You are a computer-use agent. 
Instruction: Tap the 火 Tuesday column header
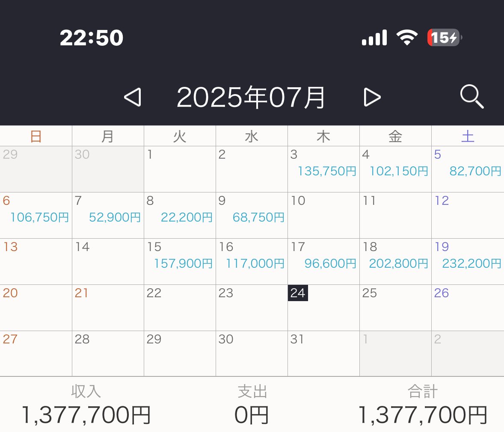coord(180,136)
